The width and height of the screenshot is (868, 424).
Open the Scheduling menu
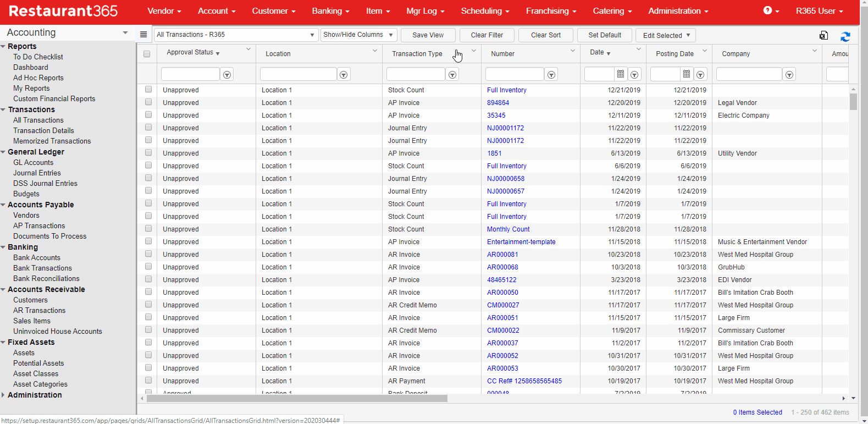[x=485, y=11]
